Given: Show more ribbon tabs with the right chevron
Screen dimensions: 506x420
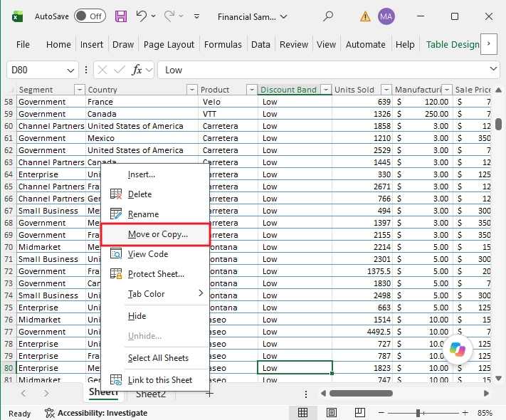Looking at the screenshot, I should (x=489, y=43).
